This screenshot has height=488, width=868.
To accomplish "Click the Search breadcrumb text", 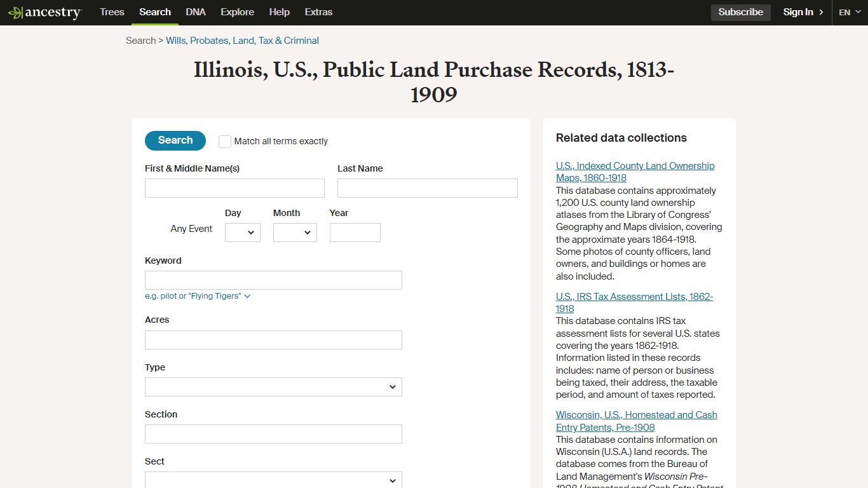I will click(x=140, y=41).
